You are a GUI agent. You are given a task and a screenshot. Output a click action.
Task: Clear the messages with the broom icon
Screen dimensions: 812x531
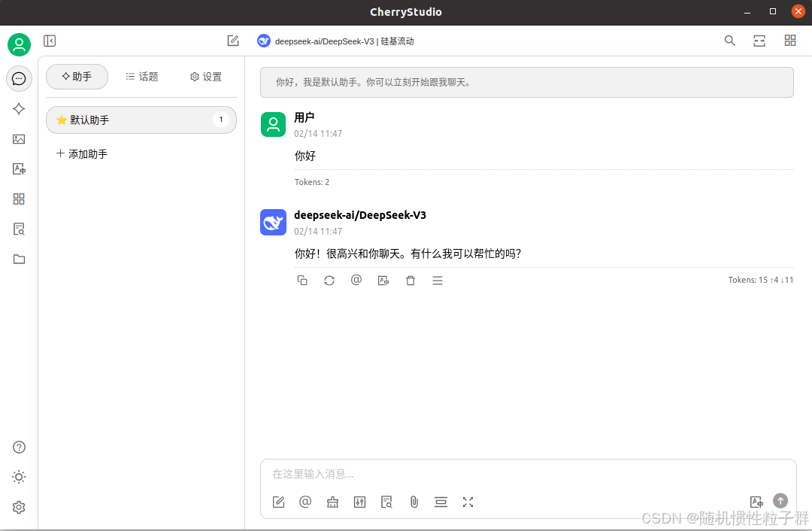[332, 502]
